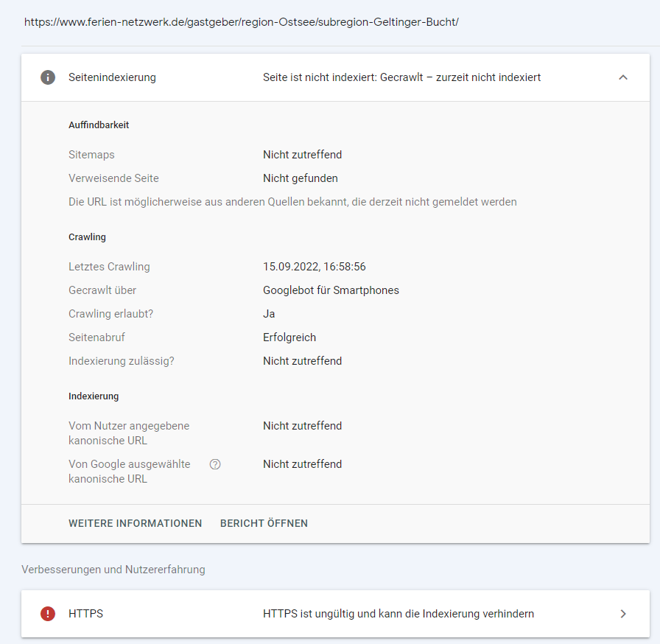Click the 'Verbesserungen und Nutzererfahrung' section heading
660x644 pixels.
pos(113,570)
